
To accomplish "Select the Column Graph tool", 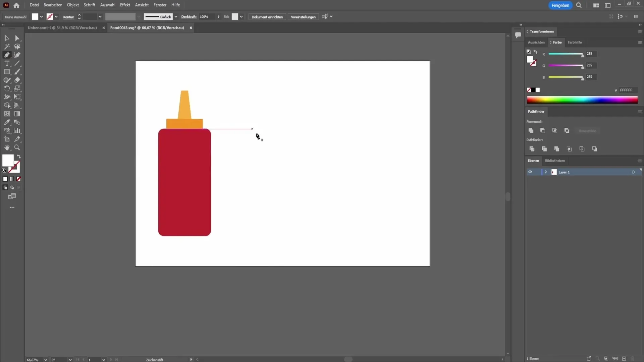I will 17,131.
